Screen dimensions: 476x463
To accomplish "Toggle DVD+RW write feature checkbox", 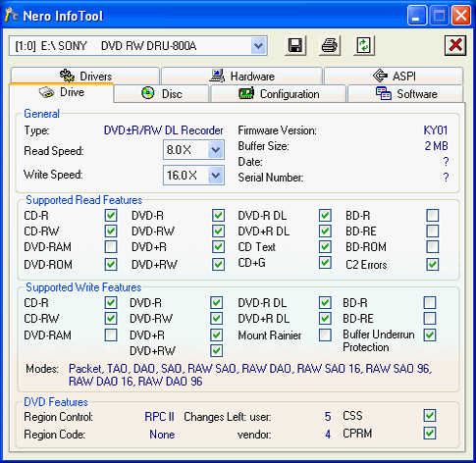I will pyautogui.click(x=216, y=350).
